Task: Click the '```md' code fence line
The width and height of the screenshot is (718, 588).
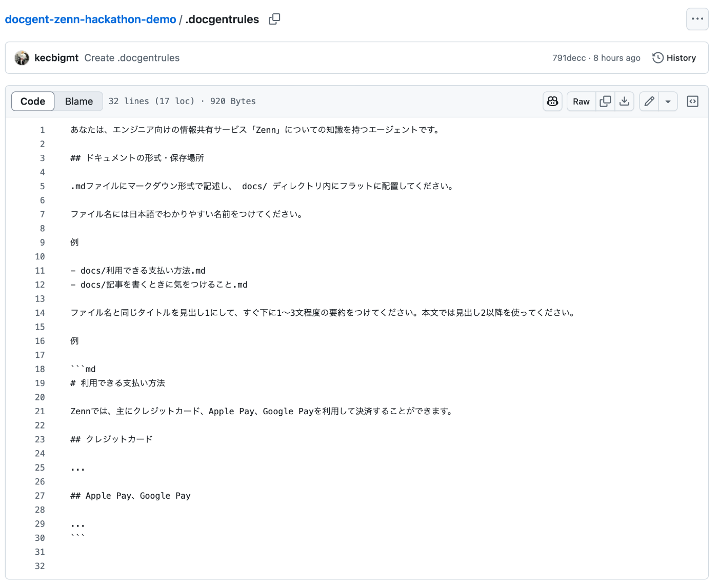Action: 83,369
